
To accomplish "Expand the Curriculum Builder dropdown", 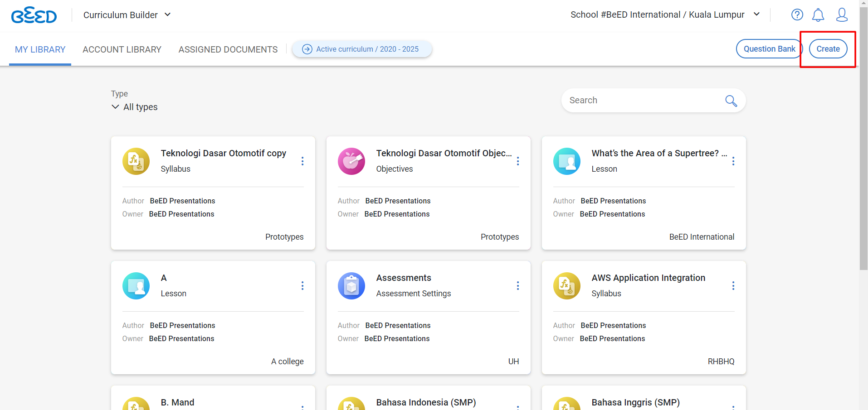I will (x=127, y=15).
